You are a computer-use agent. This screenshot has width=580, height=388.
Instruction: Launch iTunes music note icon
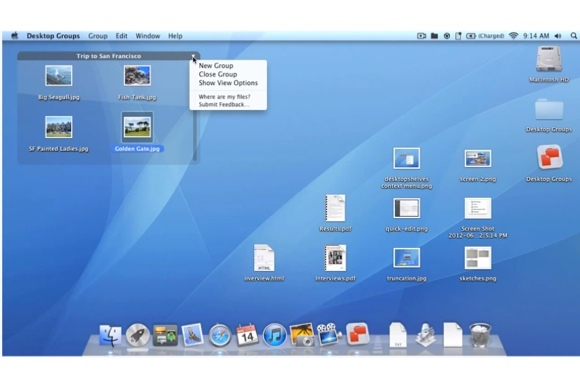[x=274, y=335]
